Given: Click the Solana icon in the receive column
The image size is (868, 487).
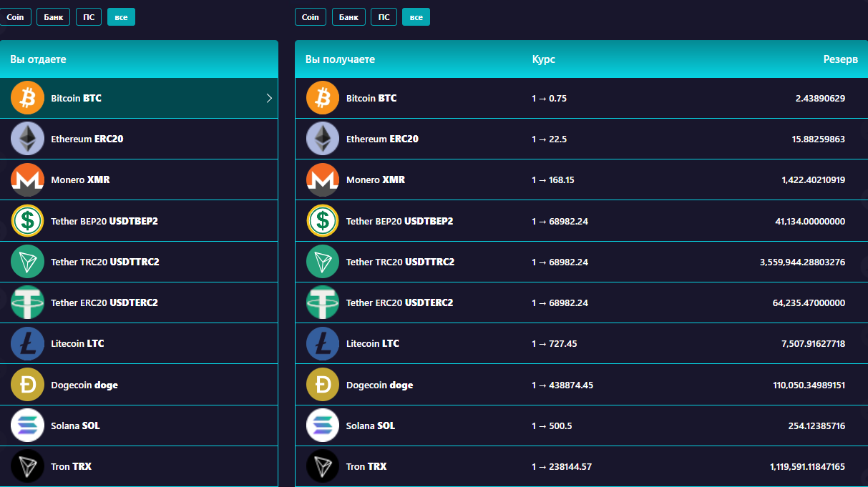Looking at the screenshot, I should tap(323, 425).
